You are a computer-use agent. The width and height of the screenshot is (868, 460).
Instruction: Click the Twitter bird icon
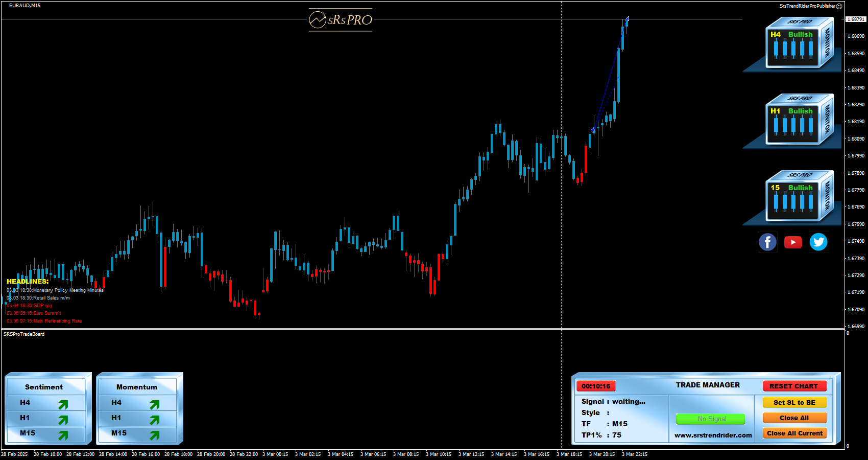[818, 242]
